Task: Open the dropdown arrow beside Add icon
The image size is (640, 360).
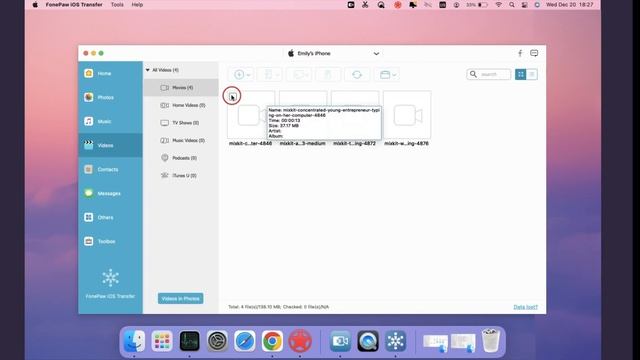Action: (249, 75)
